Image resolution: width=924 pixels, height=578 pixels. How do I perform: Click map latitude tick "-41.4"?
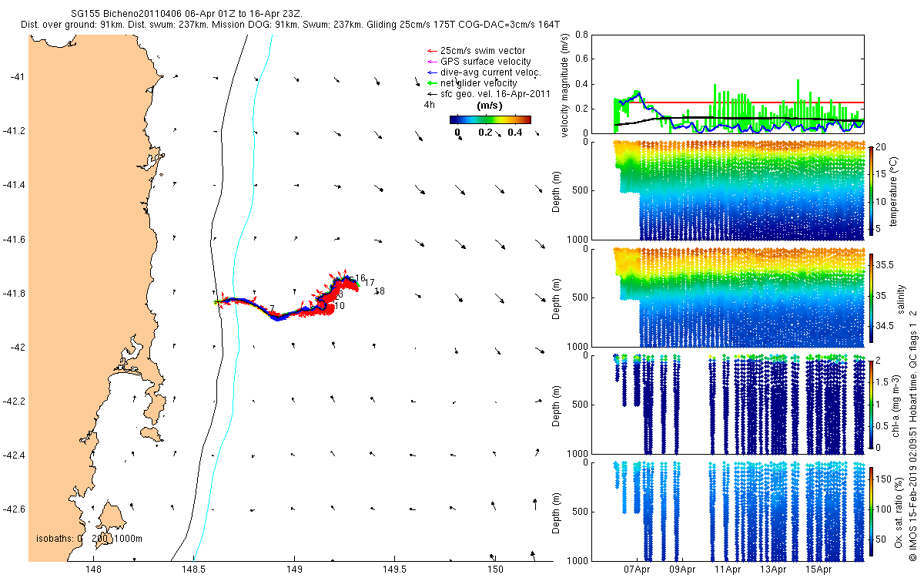[15, 185]
